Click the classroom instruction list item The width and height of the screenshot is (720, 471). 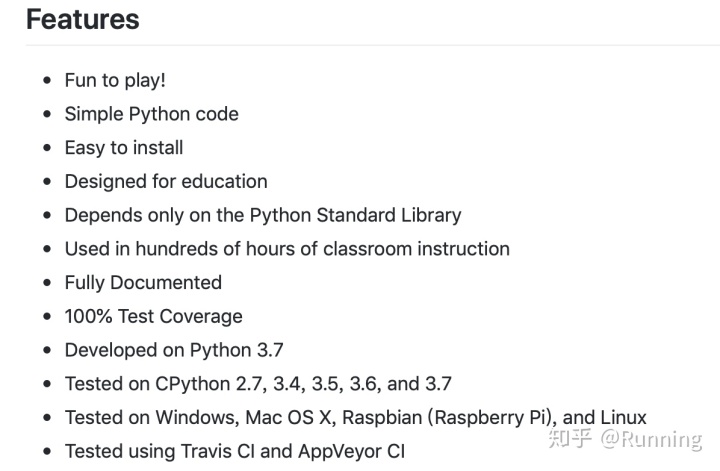[x=287, y=248]
